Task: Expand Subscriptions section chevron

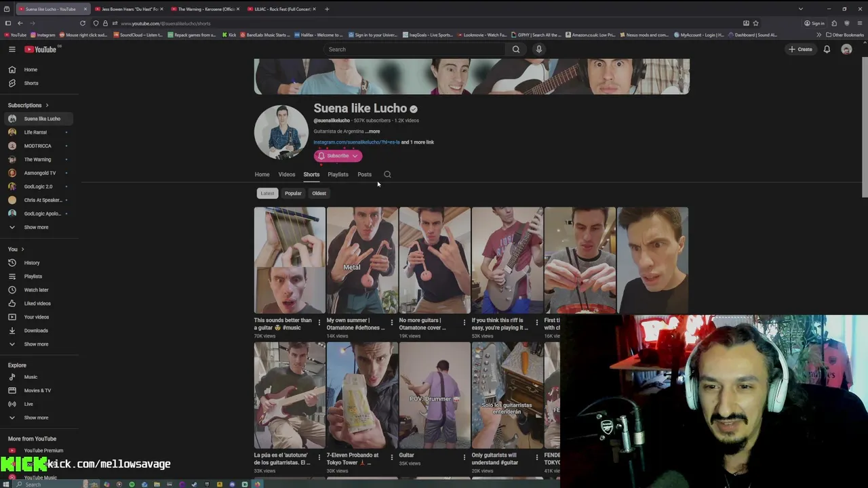Action: [x=47, y=106]
